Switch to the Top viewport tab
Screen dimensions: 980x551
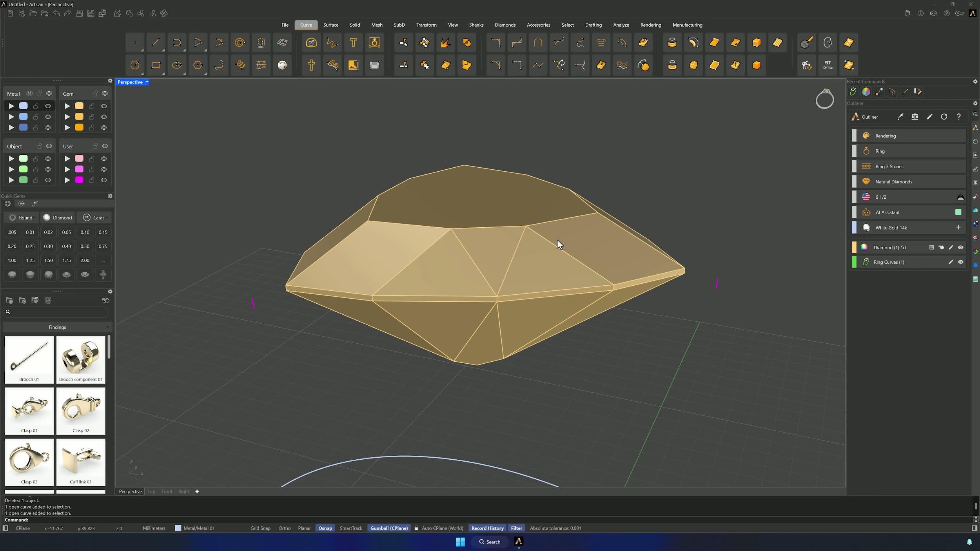[x=151, y=492]
